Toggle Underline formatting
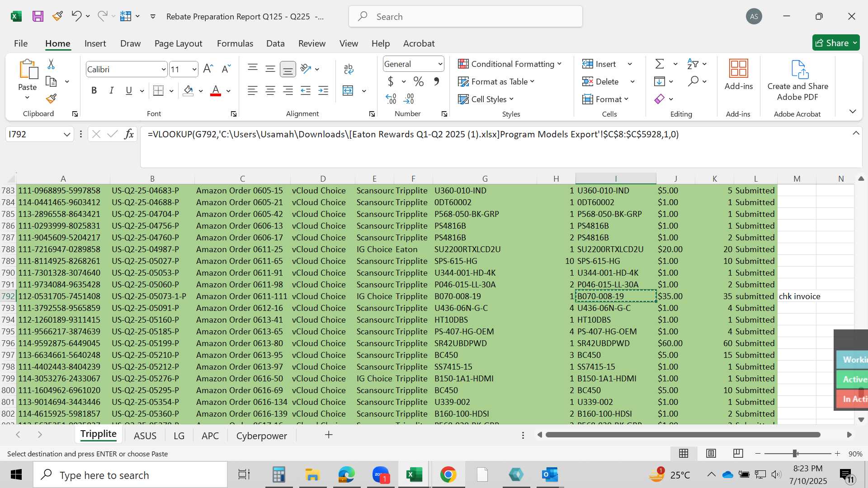Screen dimensions: 868x488 point(129,90)
